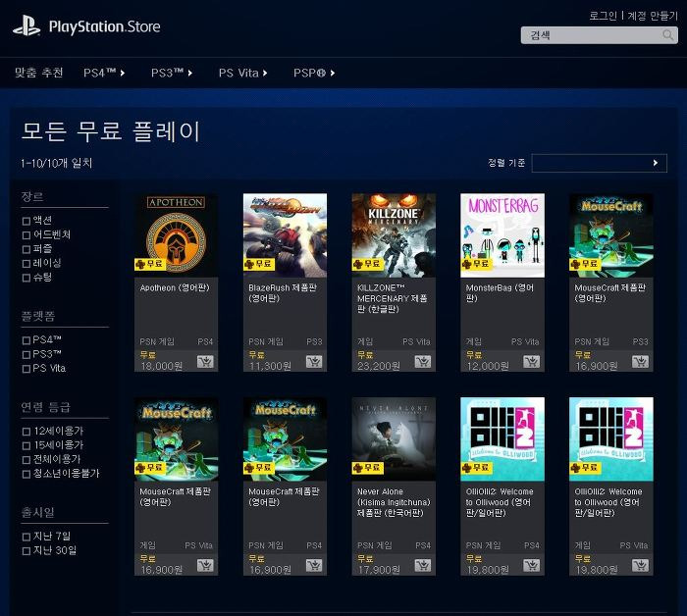Open the MonsterBag (영어판) title link

coord(500,293)
